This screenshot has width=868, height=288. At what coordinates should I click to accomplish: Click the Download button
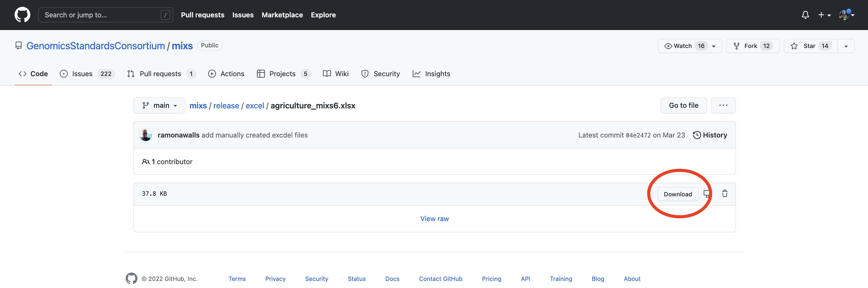pos(678,194)
